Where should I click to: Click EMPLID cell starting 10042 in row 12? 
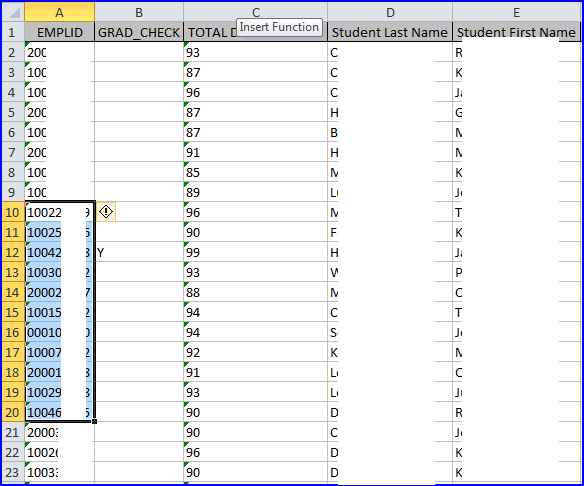[x=60, y=252]
